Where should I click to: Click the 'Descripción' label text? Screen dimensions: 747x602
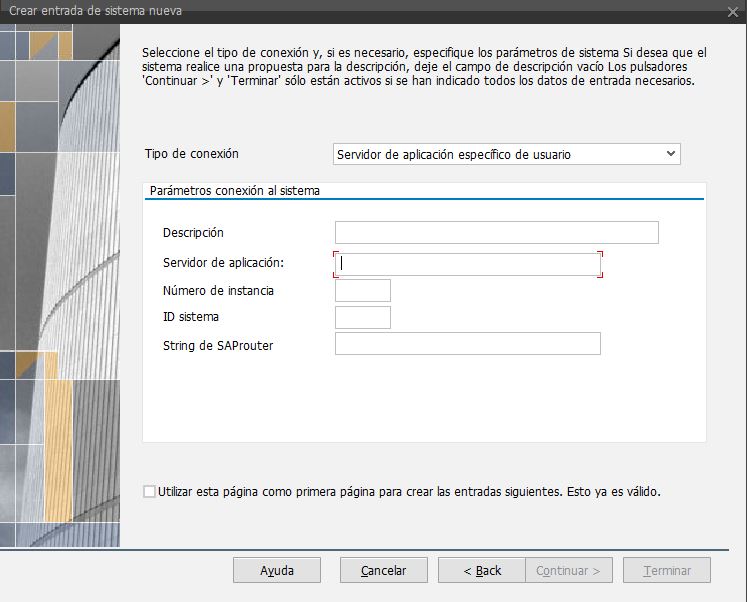point(193,233)
